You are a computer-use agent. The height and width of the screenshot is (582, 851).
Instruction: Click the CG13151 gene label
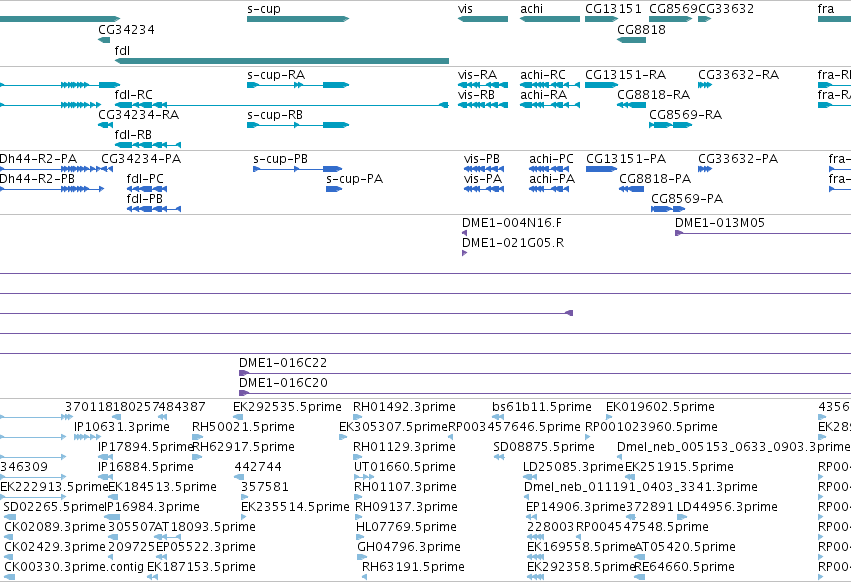(613, 9)
